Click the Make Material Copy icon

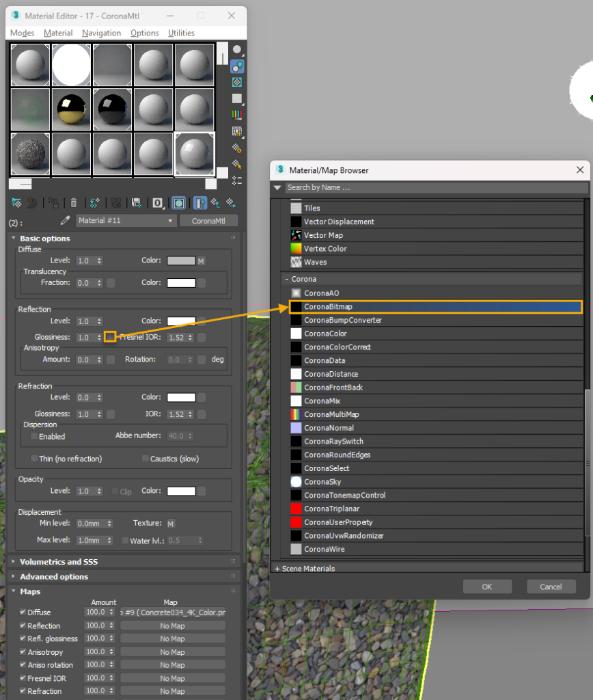(94, 203)
